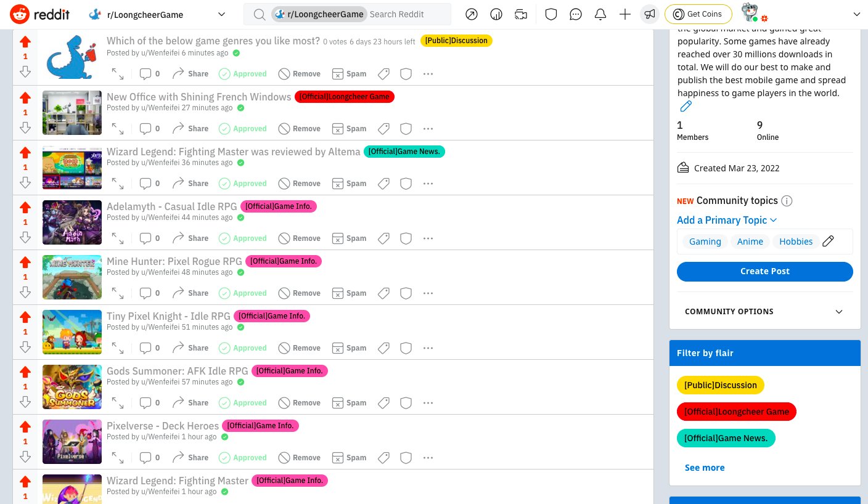The image size is (868, 504).
Task: Open more options on Gods Summoner post
Action: click(x=428, y=403)
